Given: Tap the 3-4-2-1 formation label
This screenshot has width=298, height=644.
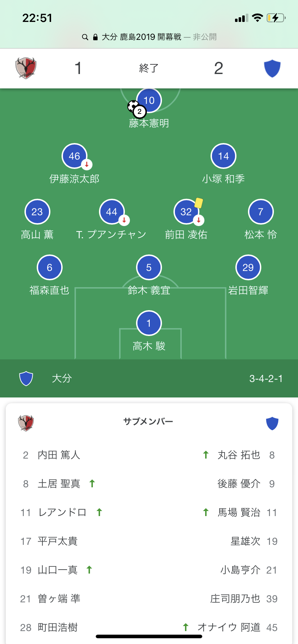Looking at the screenshot, I should 266,378.
